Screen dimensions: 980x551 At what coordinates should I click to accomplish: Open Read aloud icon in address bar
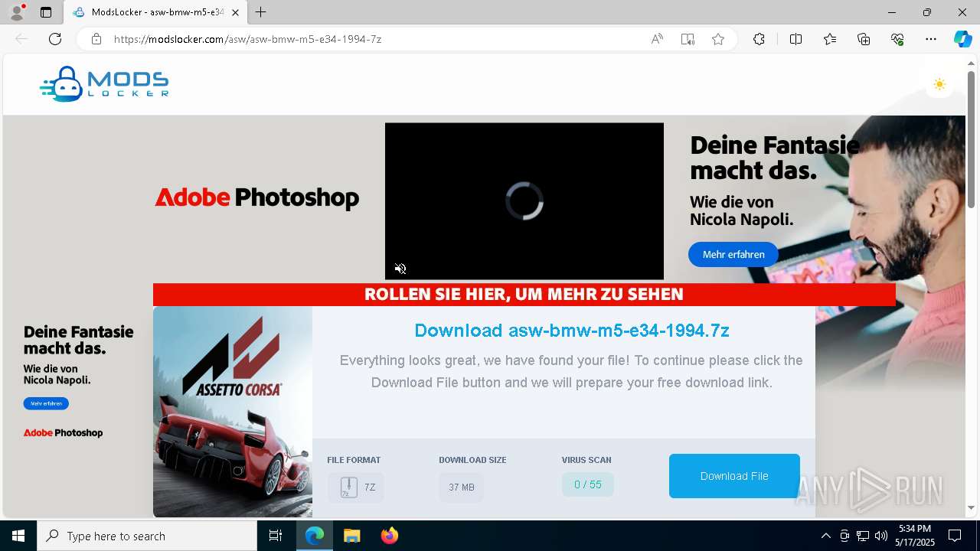point(657,39)
